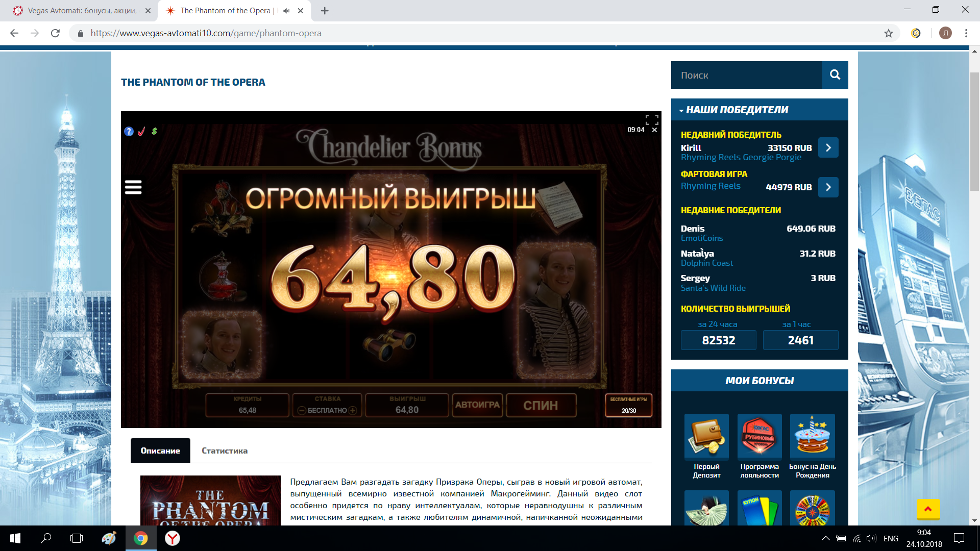Enter fullscreen mode for the game
The height and width of the screenshot is (551, 980).
(x=652, y=119)
